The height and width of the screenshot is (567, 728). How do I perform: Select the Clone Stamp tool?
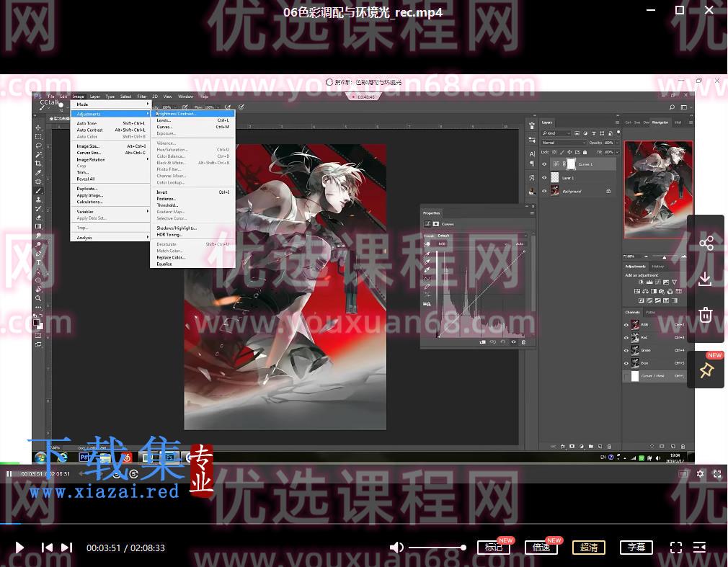tap(38, 200)
